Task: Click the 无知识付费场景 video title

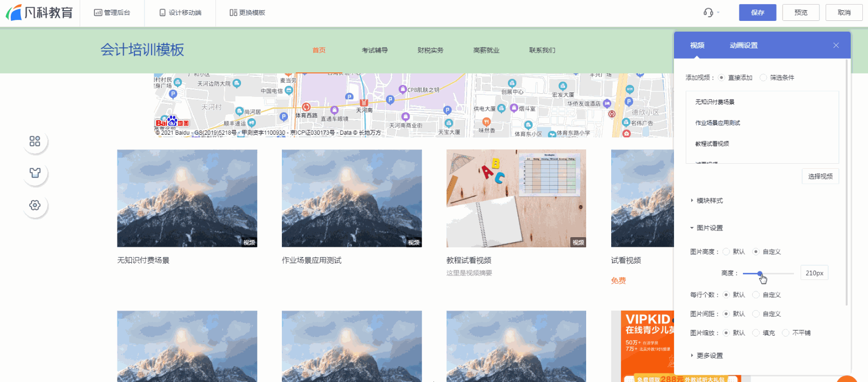Action: [143, 260]
